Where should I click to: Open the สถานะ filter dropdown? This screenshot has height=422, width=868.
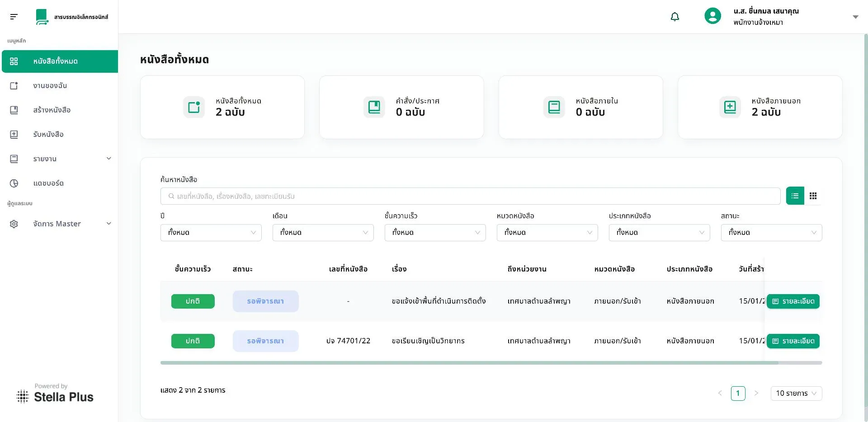(772, 233)
